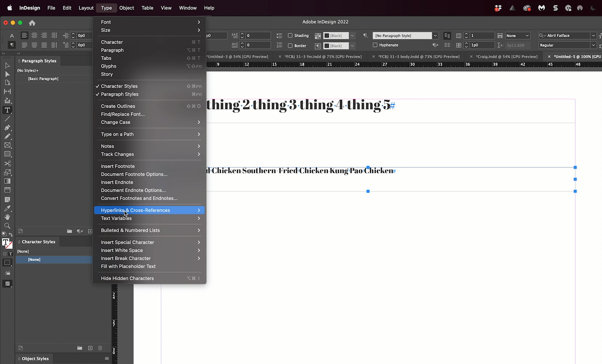Image resolution: width=602 pixels, height=364 pixels.
Task: Select the Gradient Swatch tool
Action: [7, 181]
